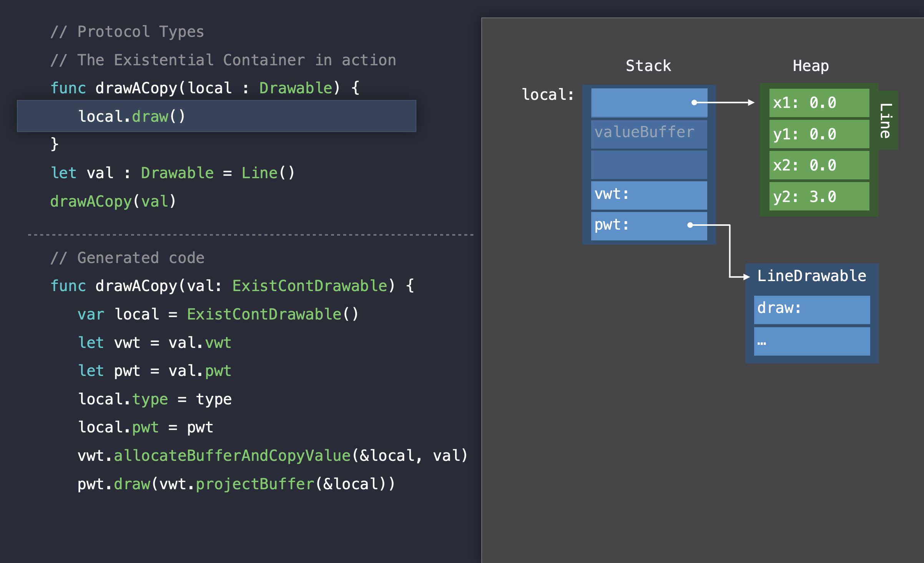Click the Heap column heading
This screenshot has width=924, height=563.
point(810,66)
